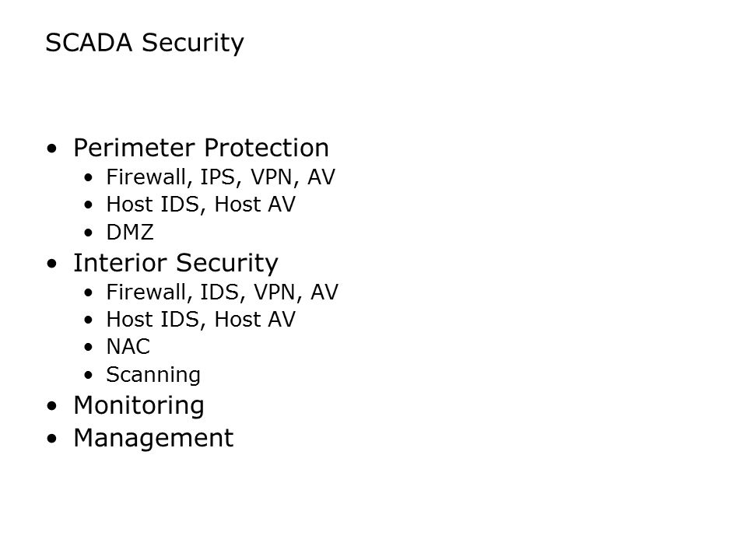Click the SCADA Security slide title
Viewport: 747px width, 560px height.
tap(145, 44)
